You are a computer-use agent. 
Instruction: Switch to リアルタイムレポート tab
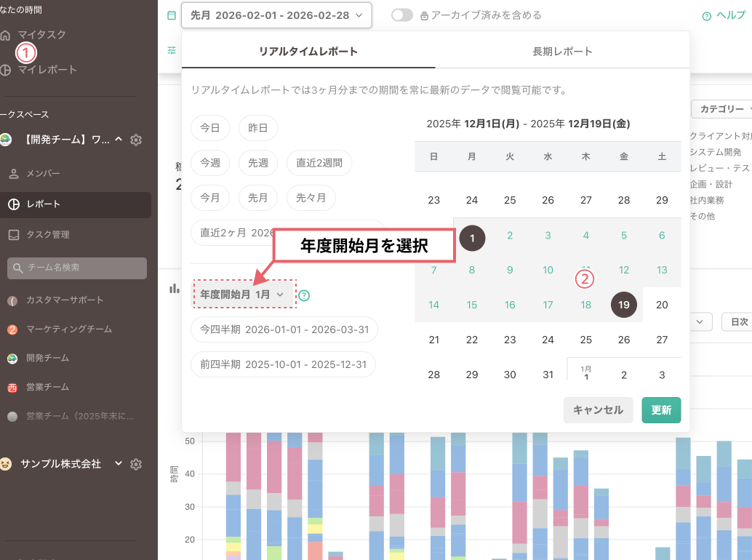308,52
